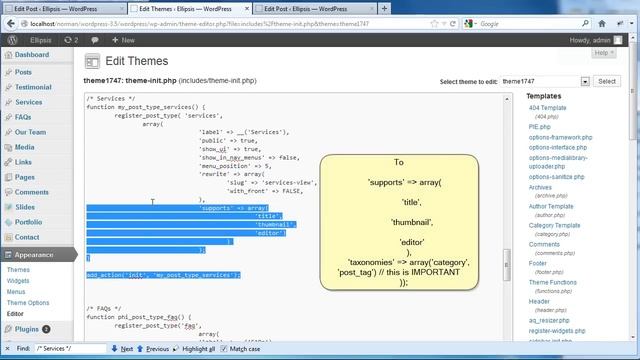640x360 pixels.
Task: Click the Select button beside theme dropdown
Action: coord(607,81)
